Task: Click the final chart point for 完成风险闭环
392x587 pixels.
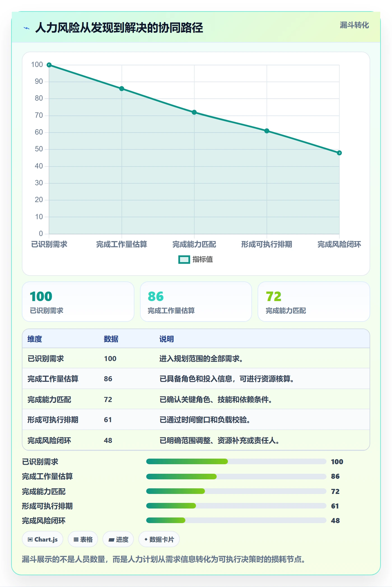Action: (x=339, y=153)
